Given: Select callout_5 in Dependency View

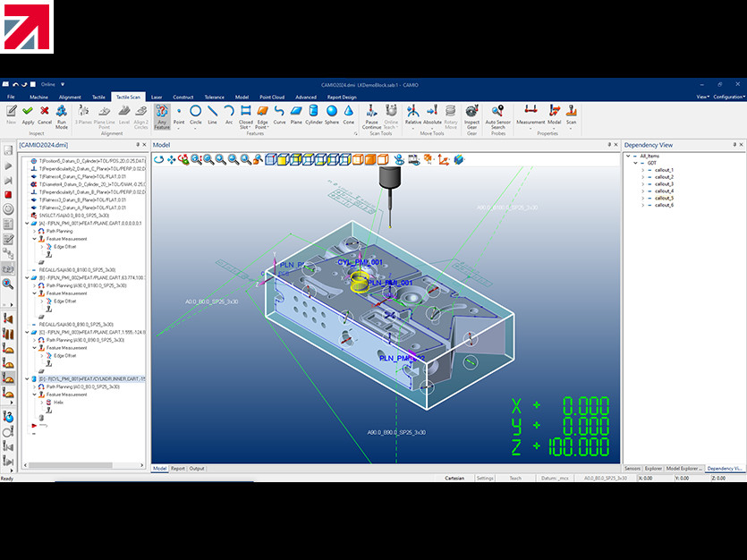Looking at the screenshot, I should click(664, 198).
